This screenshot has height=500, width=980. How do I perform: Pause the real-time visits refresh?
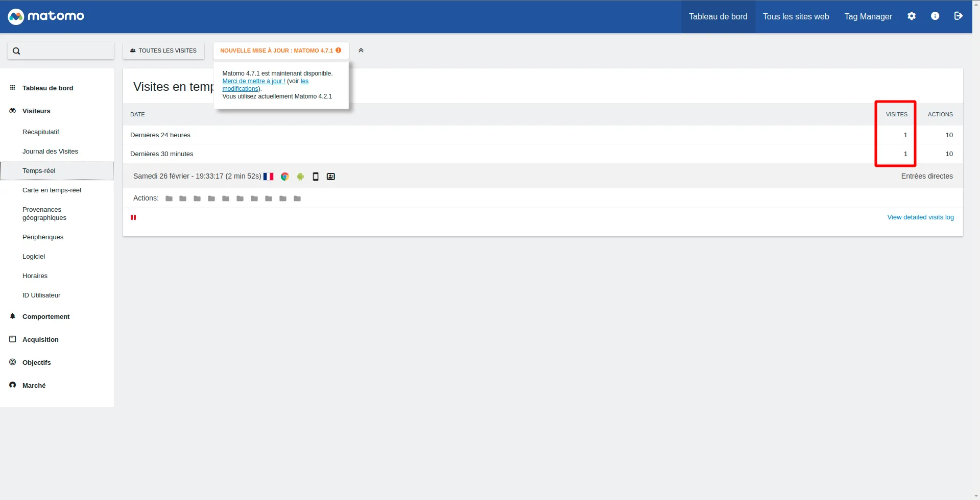click(x=133, y=217)
